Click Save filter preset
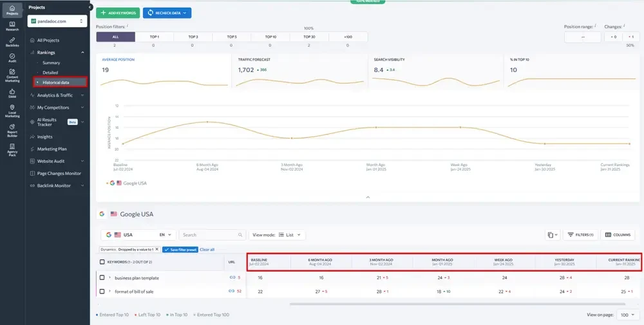The height and width of the screenshot is (325, 644). [180, 250]
